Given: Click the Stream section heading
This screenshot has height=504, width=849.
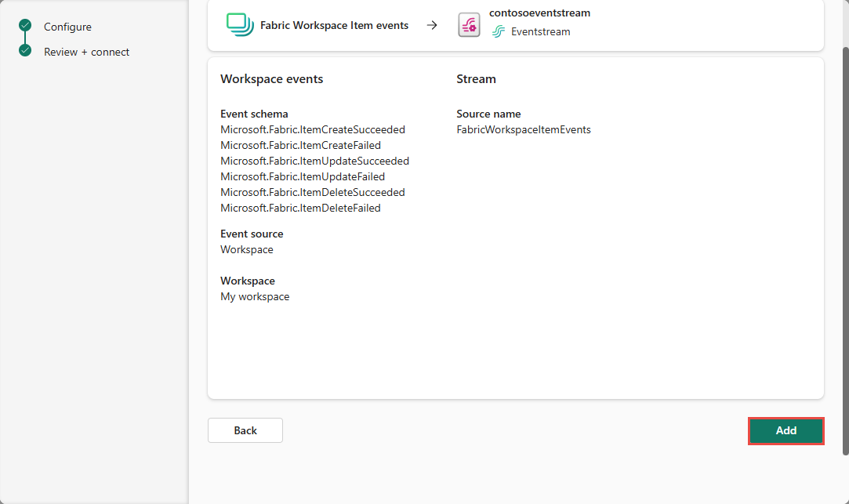Looking at the screenshot, I should 476,79.
